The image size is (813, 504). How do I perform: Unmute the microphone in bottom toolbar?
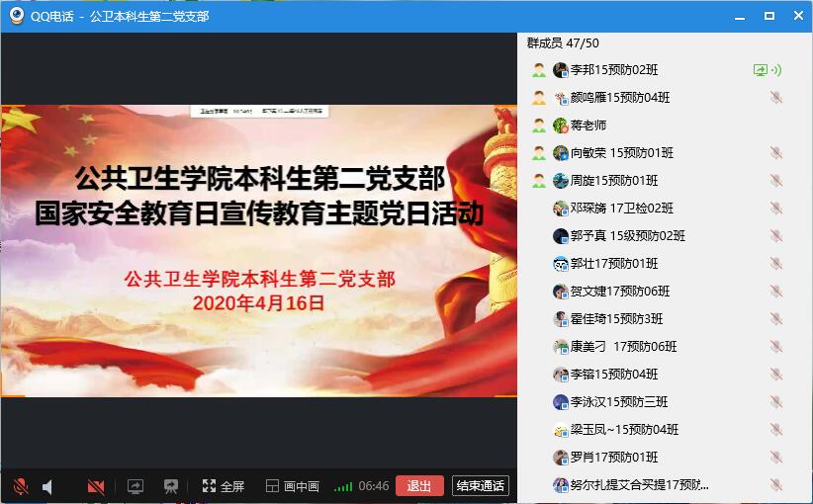click(20, 486)
